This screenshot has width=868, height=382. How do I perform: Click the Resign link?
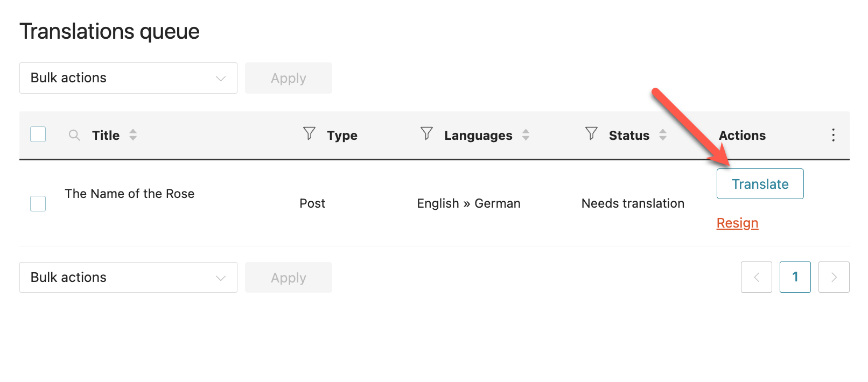click(738, 223)
